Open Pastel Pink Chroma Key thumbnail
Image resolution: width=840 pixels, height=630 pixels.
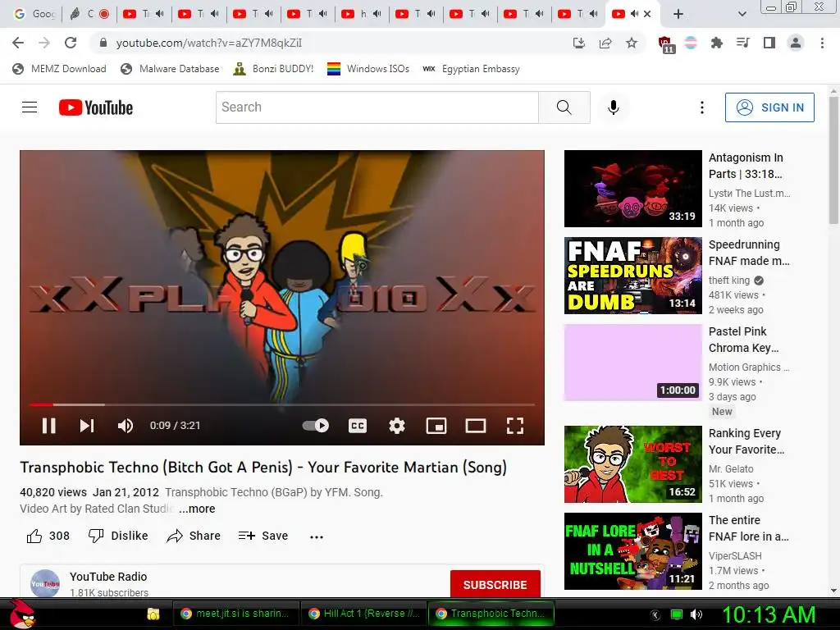[x=632, y=362]
